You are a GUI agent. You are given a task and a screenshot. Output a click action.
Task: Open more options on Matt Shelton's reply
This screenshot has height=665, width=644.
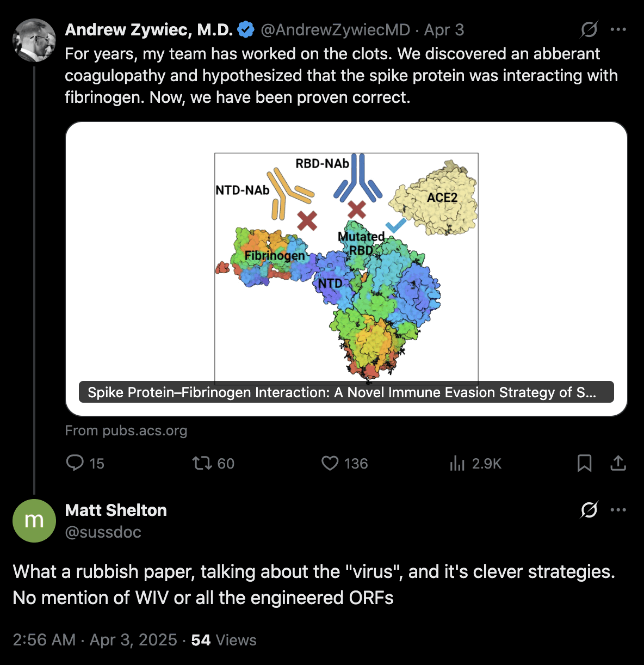tap(618, 510)
